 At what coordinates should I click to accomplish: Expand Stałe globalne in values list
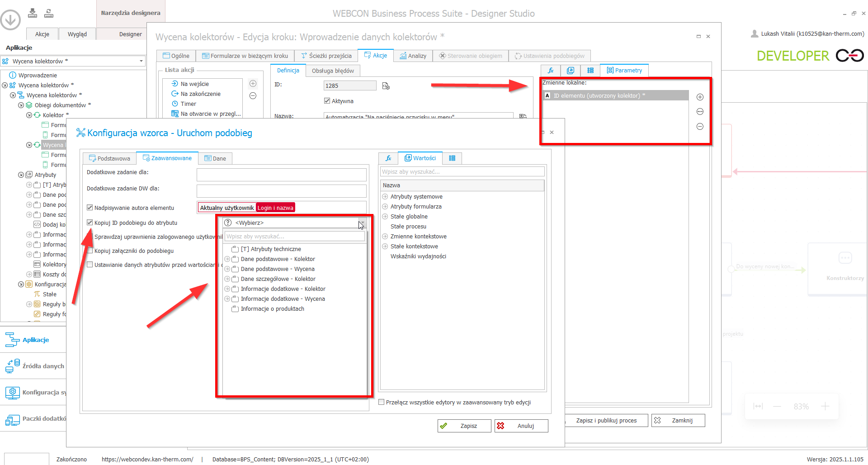pos(385,217)
